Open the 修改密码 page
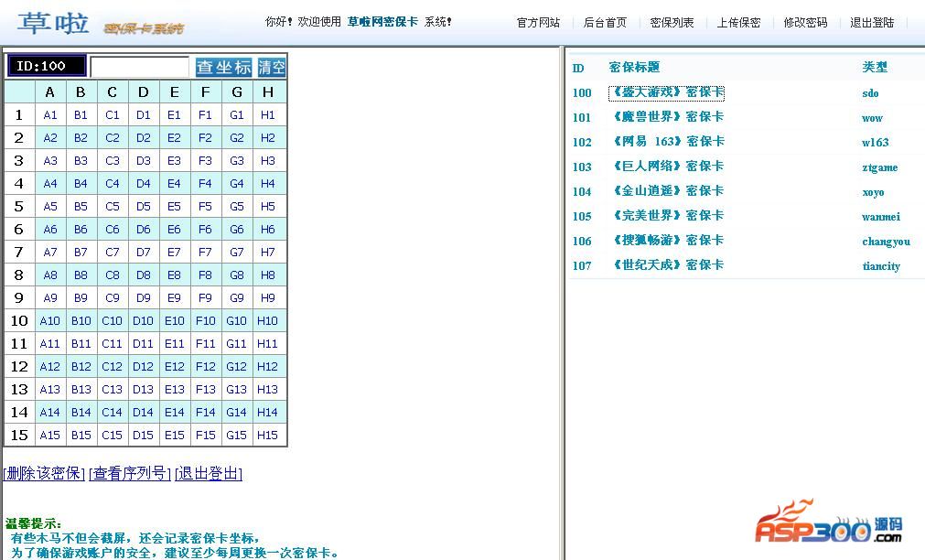925x560 pixels. point(805,23)
